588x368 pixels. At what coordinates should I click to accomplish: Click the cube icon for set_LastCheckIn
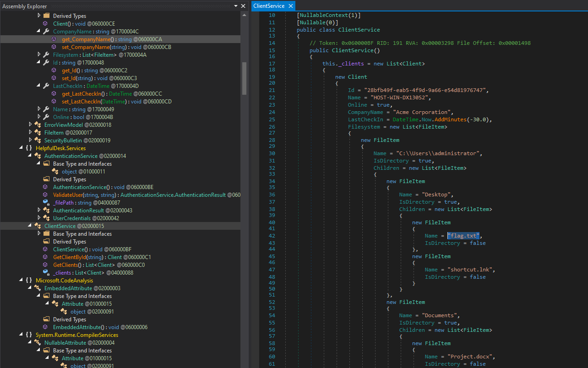coord(54,102)
